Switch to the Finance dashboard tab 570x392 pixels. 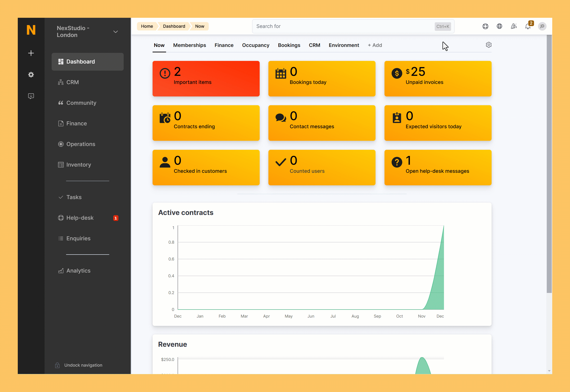click(224, 45)
